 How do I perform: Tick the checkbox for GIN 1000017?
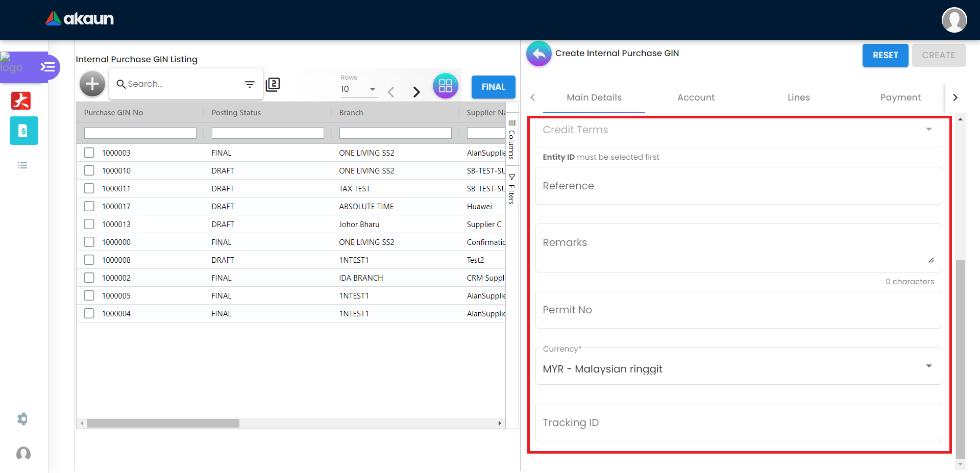point(89,206)
